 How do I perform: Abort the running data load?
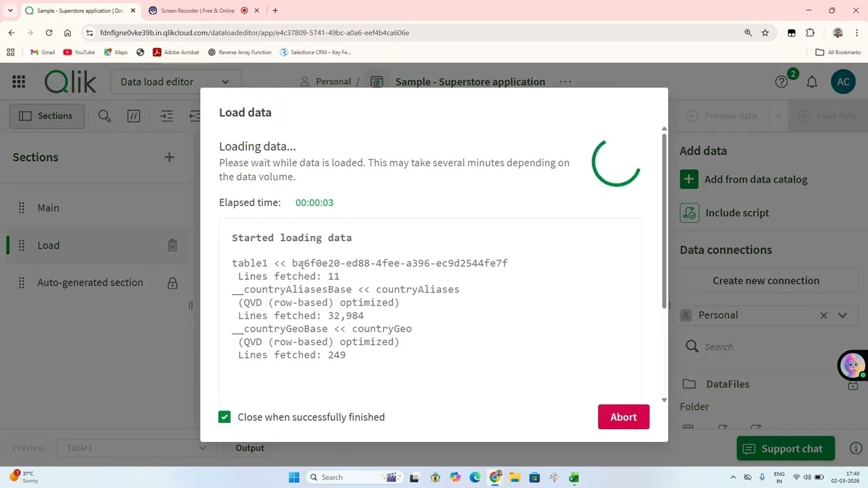pyautogui.click(x=623, y=417)
